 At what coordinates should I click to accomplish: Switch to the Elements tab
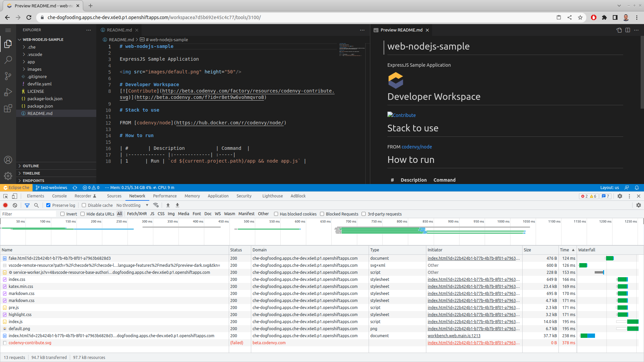pos(36,196)
